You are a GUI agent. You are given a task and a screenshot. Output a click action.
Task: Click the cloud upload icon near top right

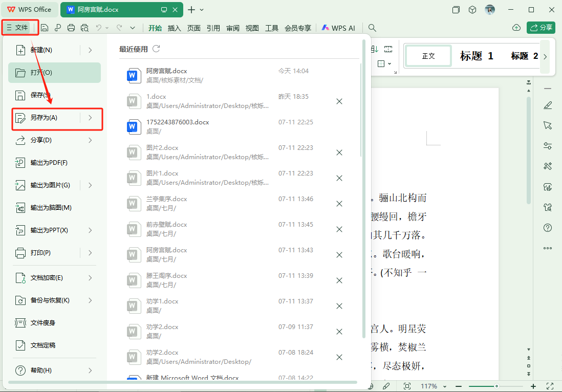pos(516,28)
